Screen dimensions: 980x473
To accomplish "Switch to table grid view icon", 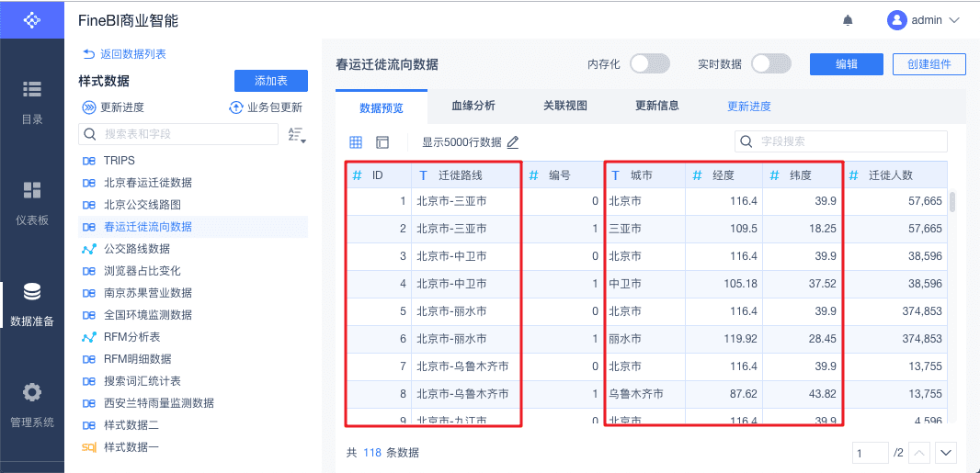I will point(356,142).
